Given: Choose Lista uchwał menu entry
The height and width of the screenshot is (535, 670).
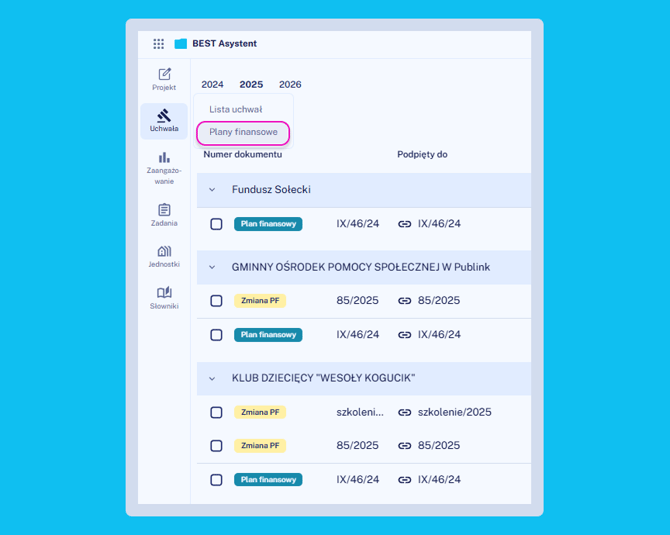Looking at the screenshot, I should click(236, 109).
